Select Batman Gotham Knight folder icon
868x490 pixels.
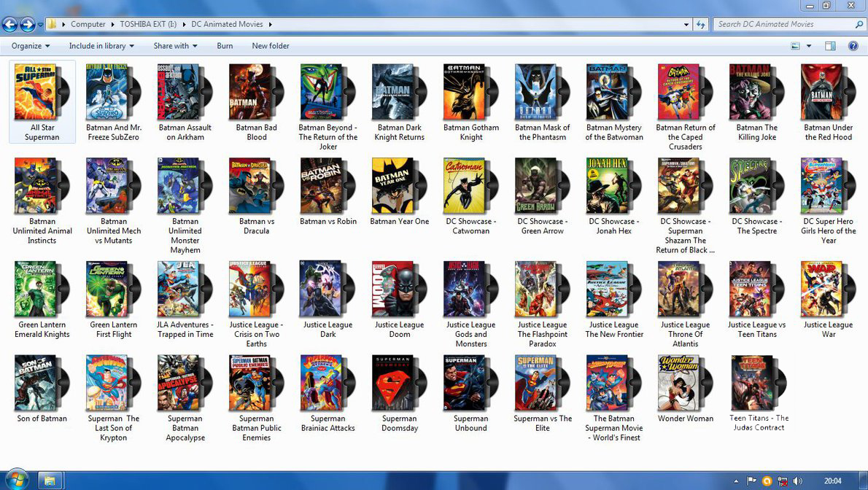[470, 92]
